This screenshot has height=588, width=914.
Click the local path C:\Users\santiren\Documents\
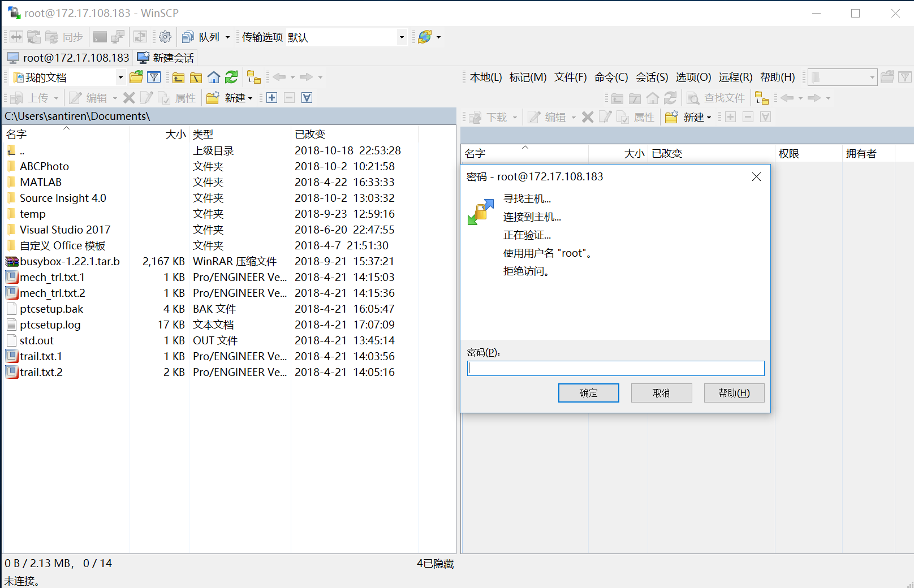[77, 116]
